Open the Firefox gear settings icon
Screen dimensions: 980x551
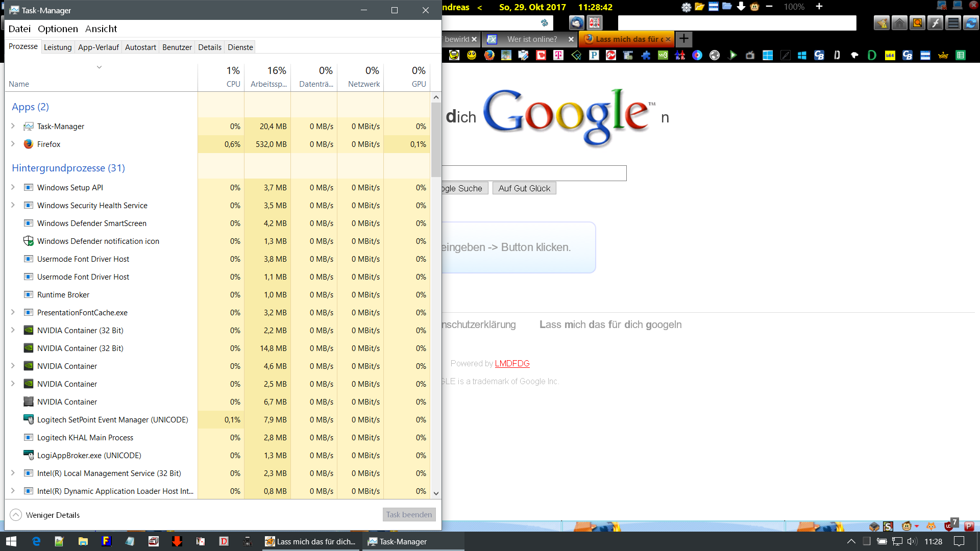click(x=686, y=7)
